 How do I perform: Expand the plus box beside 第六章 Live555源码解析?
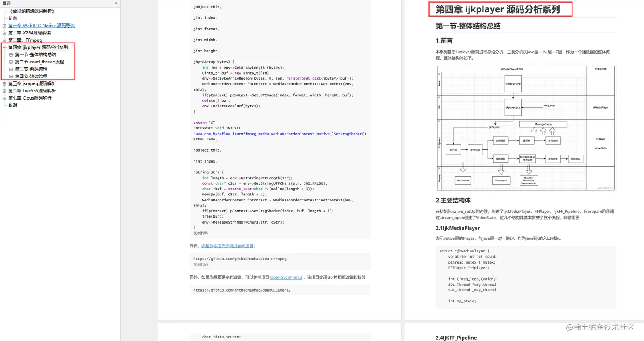click(4, 91)
